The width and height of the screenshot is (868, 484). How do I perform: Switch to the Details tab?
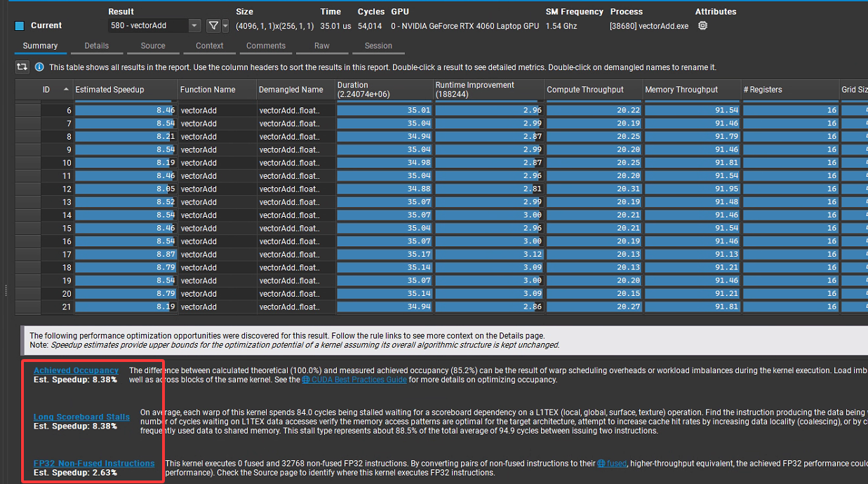pyautogui.click(x=96, y=46)
